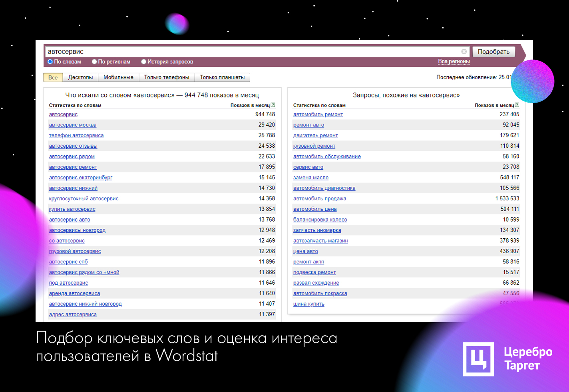Clear the search field with the X icon
569x392 pixels.
pos(464,51)
